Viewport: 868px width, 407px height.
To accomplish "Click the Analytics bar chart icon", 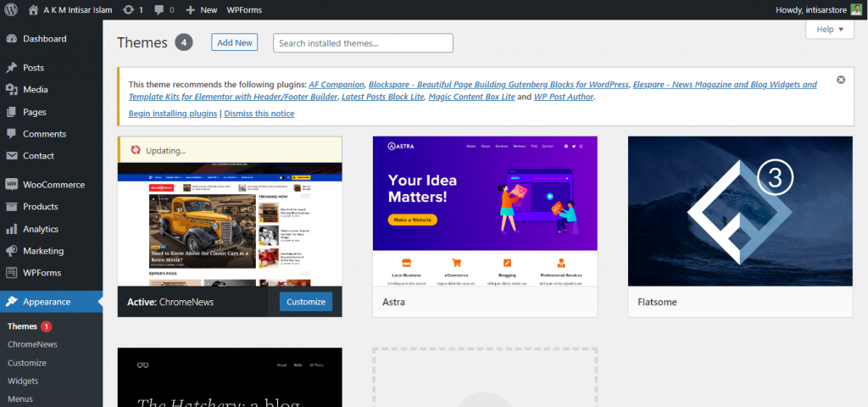I will point(11,229).
